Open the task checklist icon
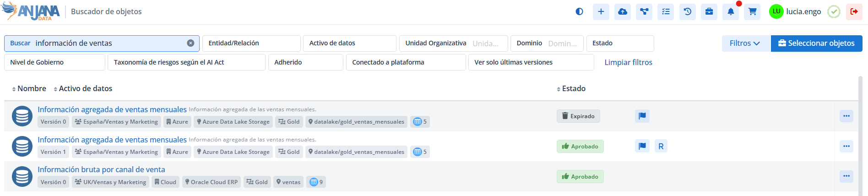Image resolution: width=868 pixels, height=196 pixels. click(666, 11)
